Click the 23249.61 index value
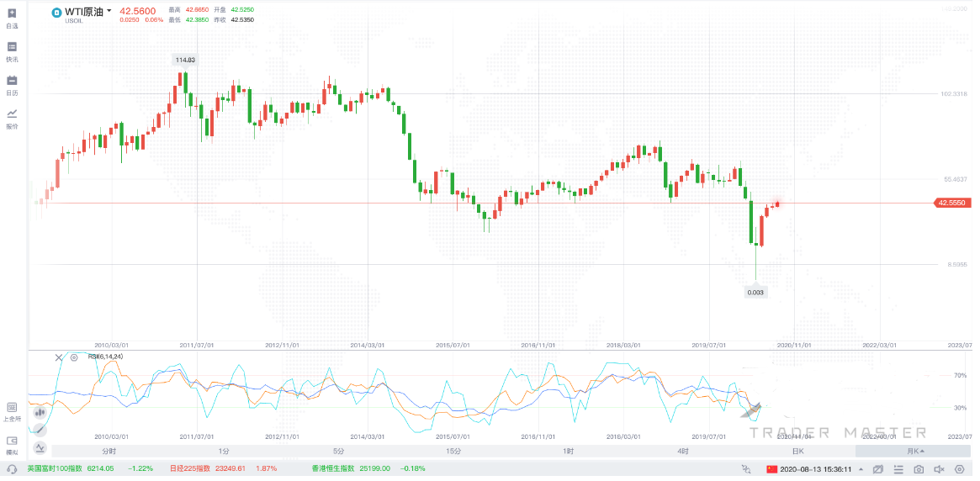 coord(230,468)
